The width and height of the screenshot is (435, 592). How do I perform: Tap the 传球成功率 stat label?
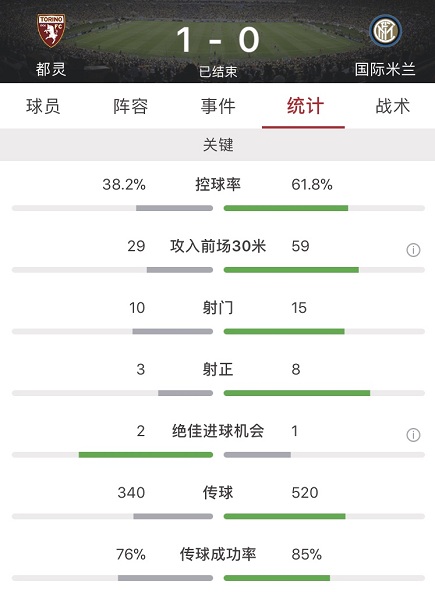pos(218,554)
